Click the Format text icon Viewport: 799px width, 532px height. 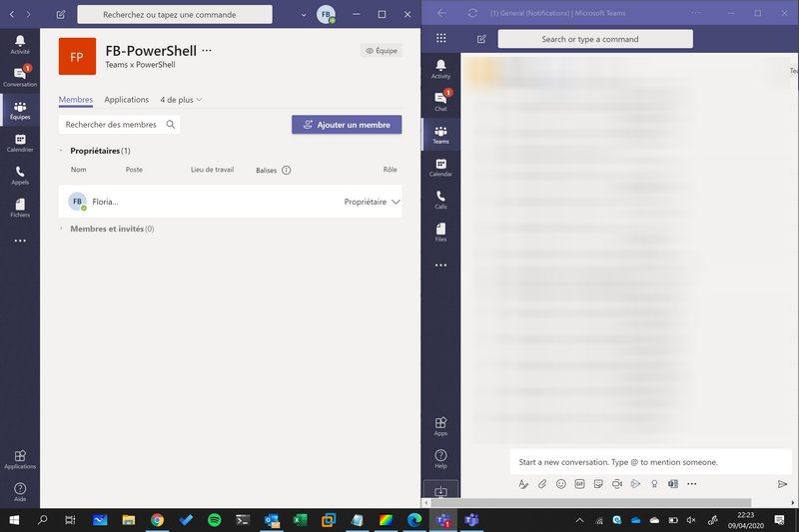523,484
